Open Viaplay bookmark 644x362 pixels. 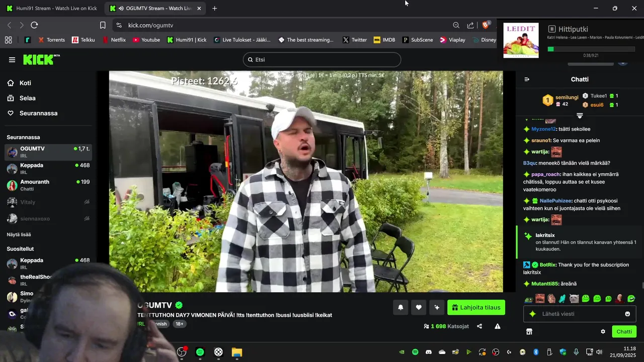(x=452, y=40)
